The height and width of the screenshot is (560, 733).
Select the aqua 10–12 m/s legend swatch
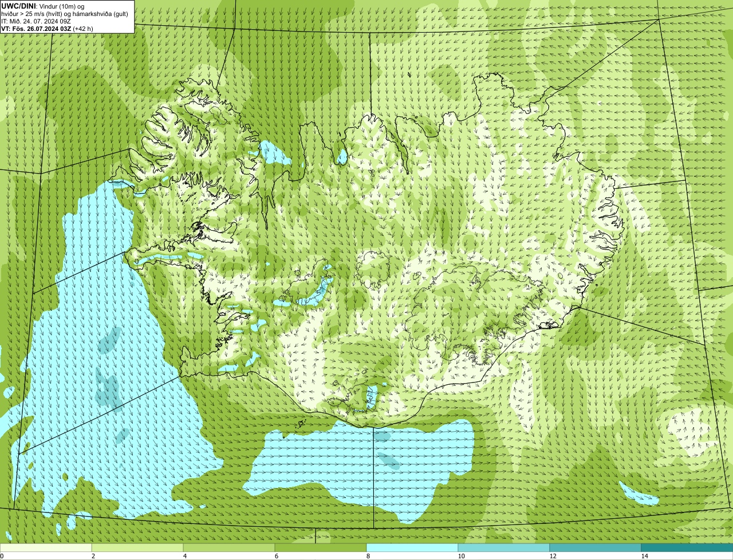(504, 547)
